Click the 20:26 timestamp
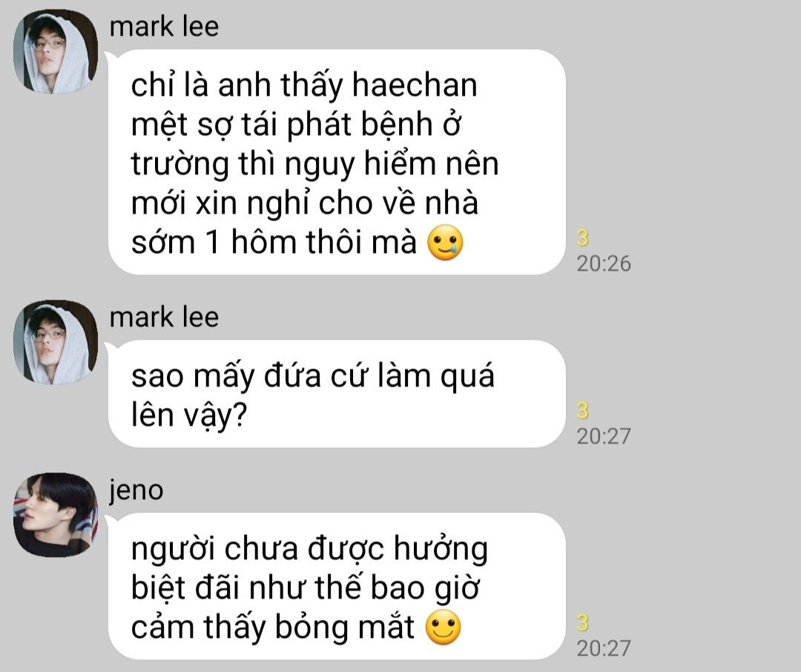The height and width of the screenshot is (672, 801). pyautogui.click(x=604, y=264)
